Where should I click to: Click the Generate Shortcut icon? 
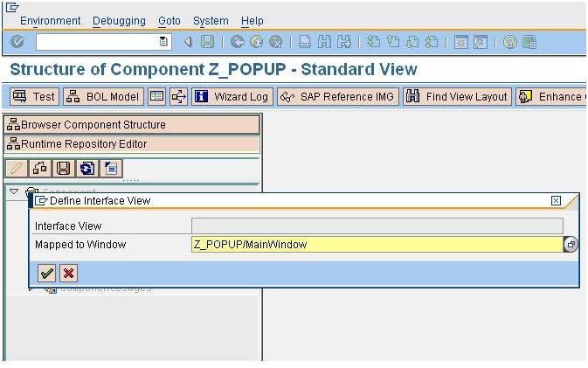click(481, 42)
